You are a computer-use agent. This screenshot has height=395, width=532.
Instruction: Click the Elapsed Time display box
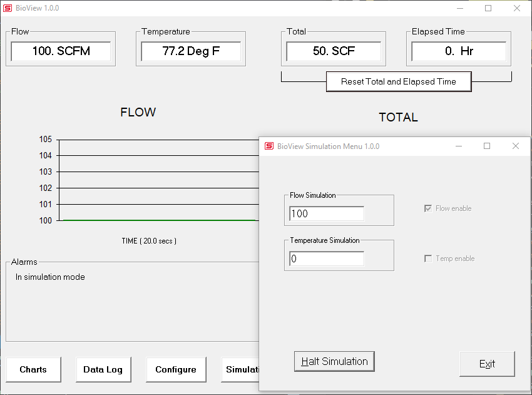click(x=459, y=51)
